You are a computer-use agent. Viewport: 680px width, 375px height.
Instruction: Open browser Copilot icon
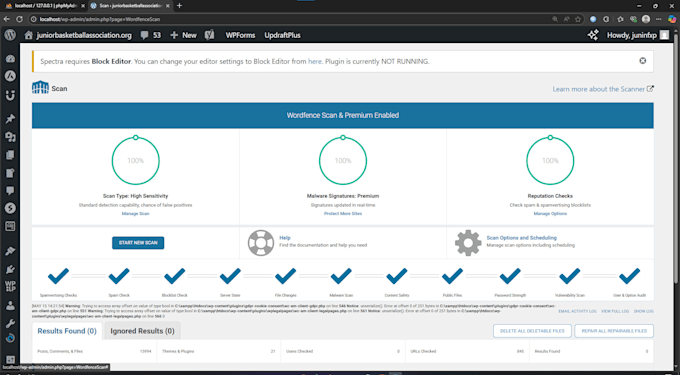(672, 19)
